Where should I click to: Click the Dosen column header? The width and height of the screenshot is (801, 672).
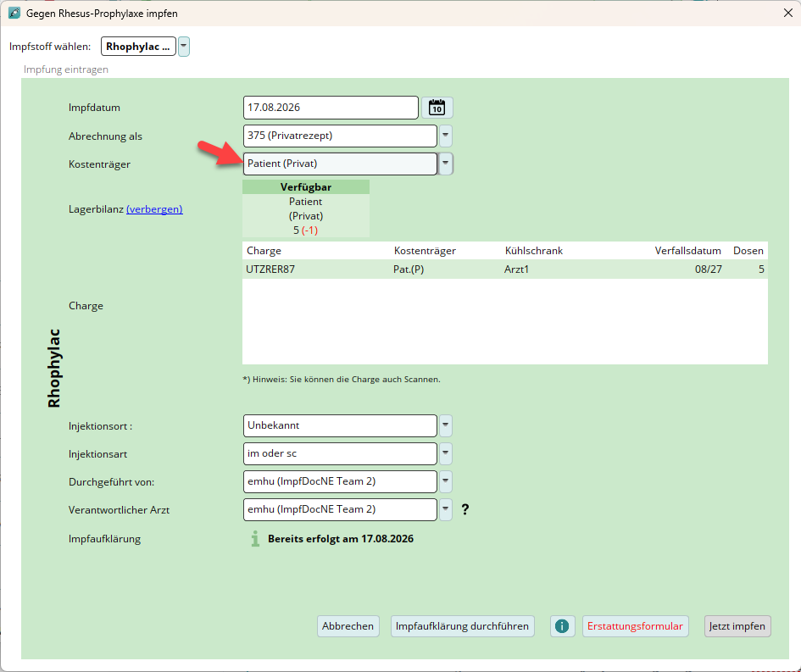pyautogui.click(x=748, y=251)
